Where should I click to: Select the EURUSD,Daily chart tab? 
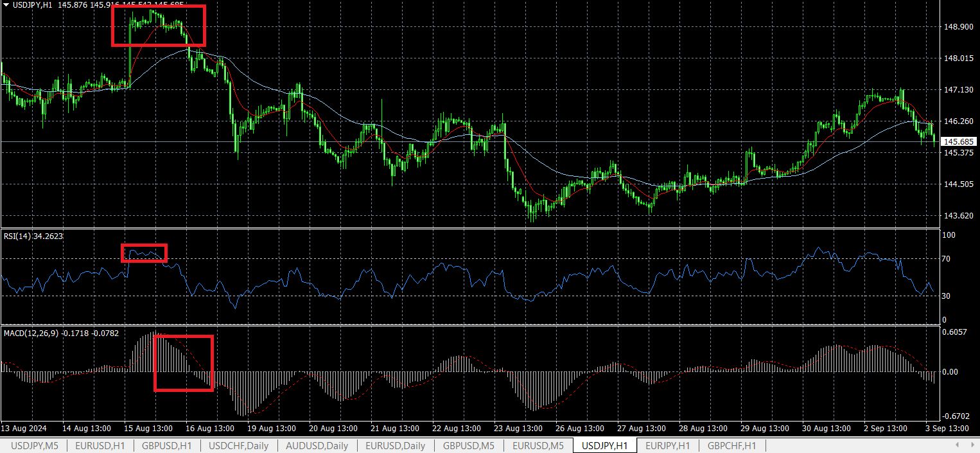click(x=395, y=445)
